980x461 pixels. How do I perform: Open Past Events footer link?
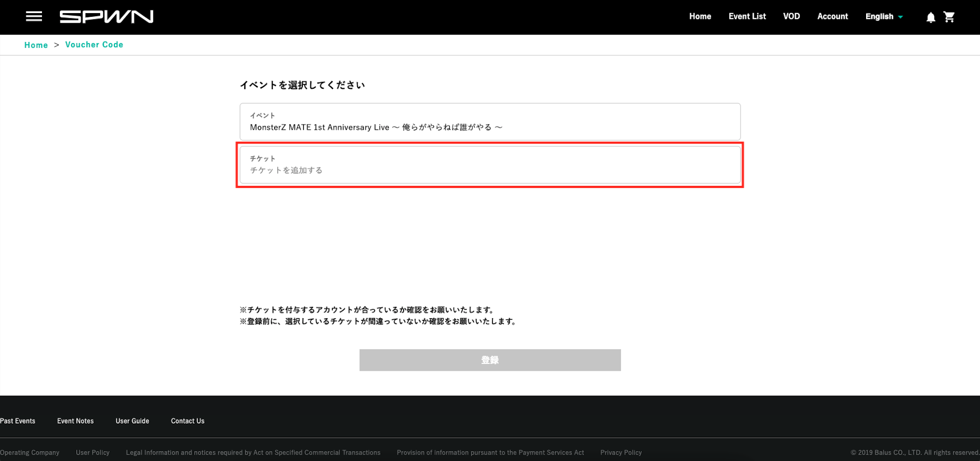pyautogui.click(x=18, y=421)
